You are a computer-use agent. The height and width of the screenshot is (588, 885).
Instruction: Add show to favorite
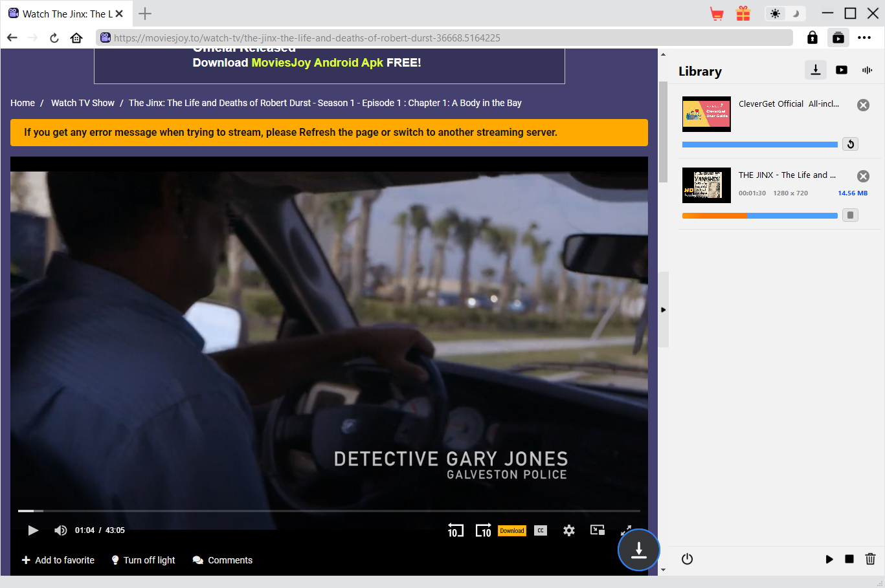[x=58, y=560]
